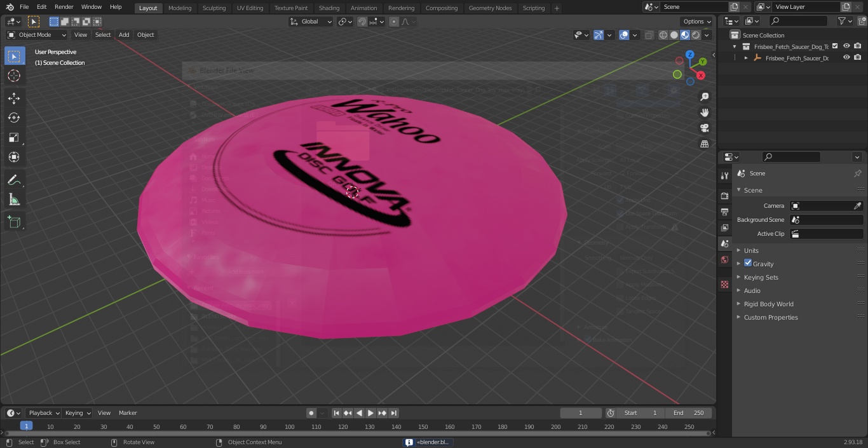Toggle X-ray view button
Screen dimensions: 868x448
click(x=649, y=35)
